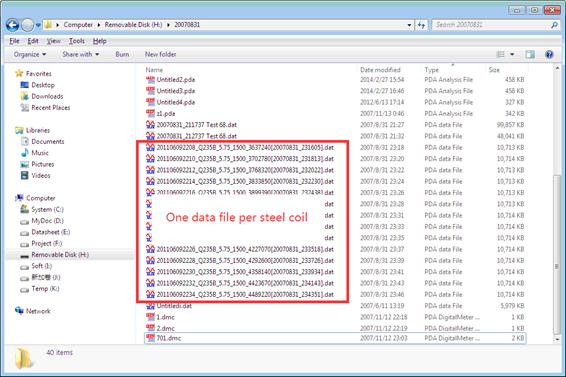Open the Tools menu

(x=77, y=41)
